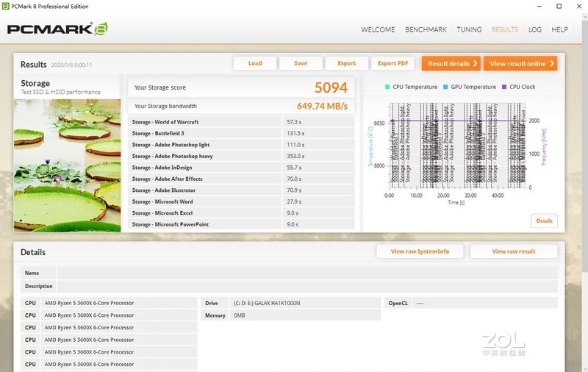Click the CPU Temperature legend swatch
This screenshot has height=372, width=588.
pos(387,87)
